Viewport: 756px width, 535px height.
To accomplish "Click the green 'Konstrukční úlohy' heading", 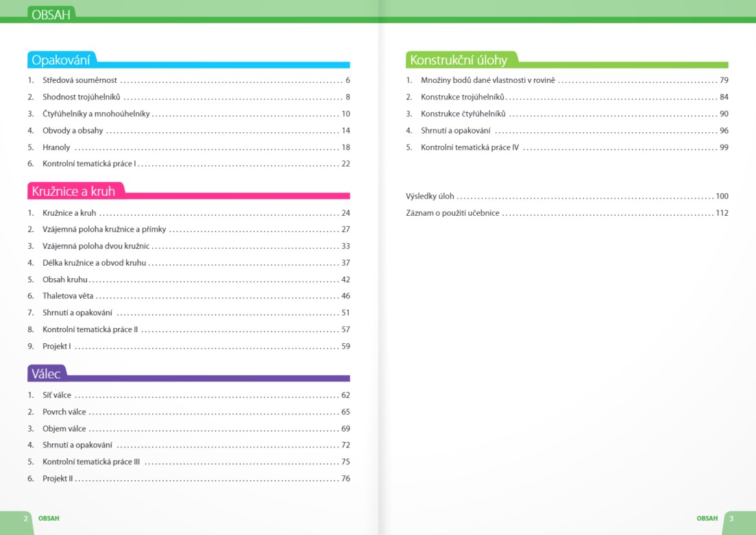I will [459, 60].
